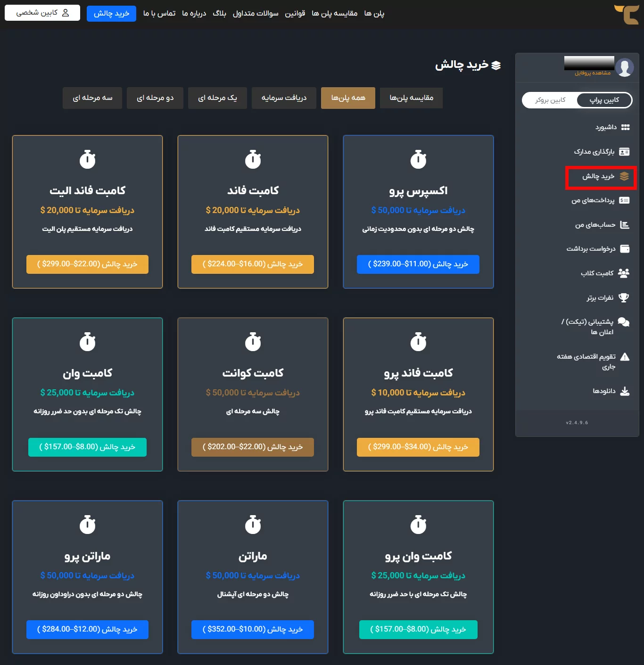This screenshot has width=644, height=665.
Task: Show دو مرحله ای plans tab
Action: tap(155, 98)
